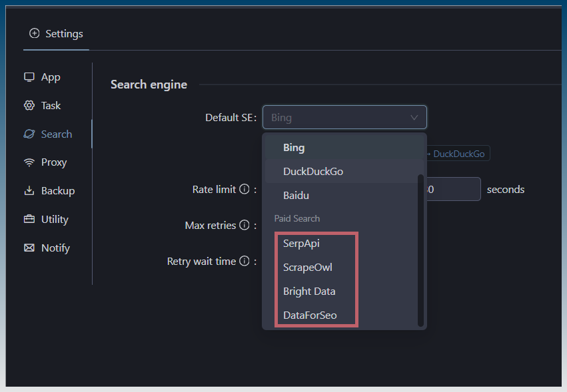Choose DuckDuckGo in the search engine list

[313, 172]
